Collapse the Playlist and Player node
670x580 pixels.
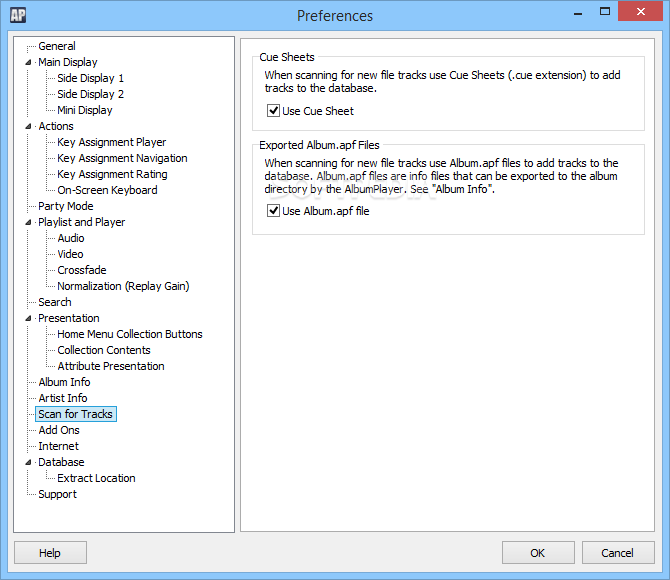point(28,222)
